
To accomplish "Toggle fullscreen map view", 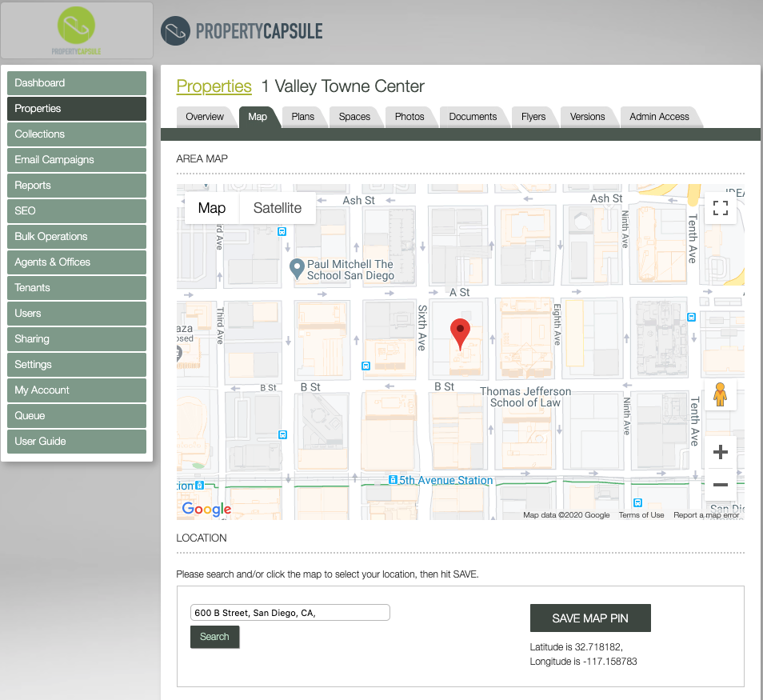I will [x=720, y=208].
